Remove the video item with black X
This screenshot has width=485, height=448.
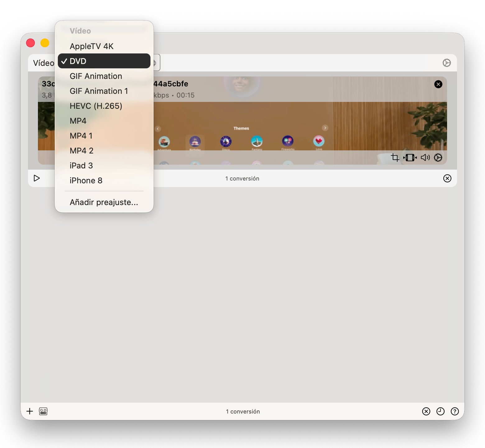click(438, 84)
